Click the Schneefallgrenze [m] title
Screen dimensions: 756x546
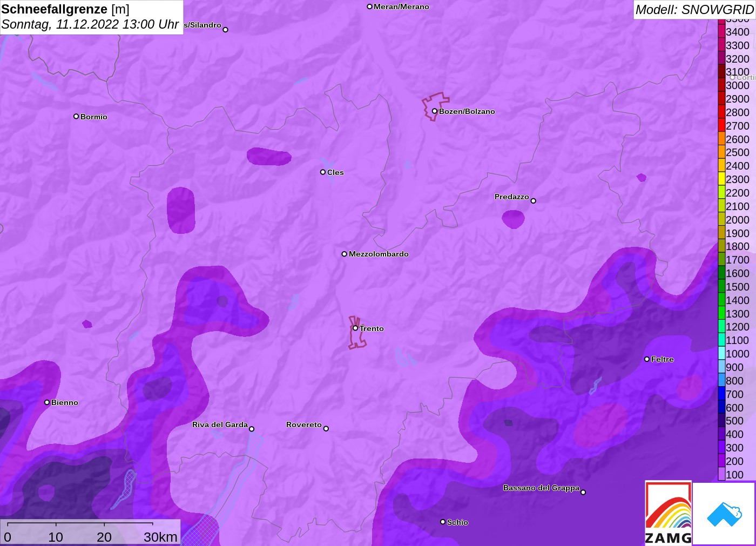pos(65,9)
